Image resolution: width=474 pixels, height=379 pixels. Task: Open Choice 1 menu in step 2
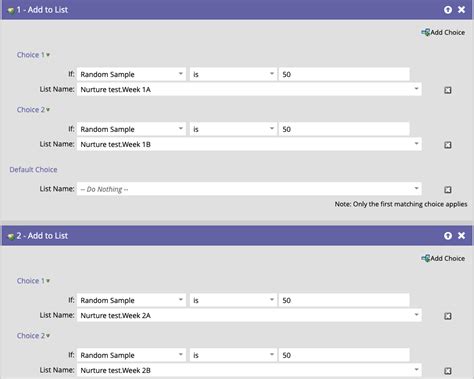point(33,281)
